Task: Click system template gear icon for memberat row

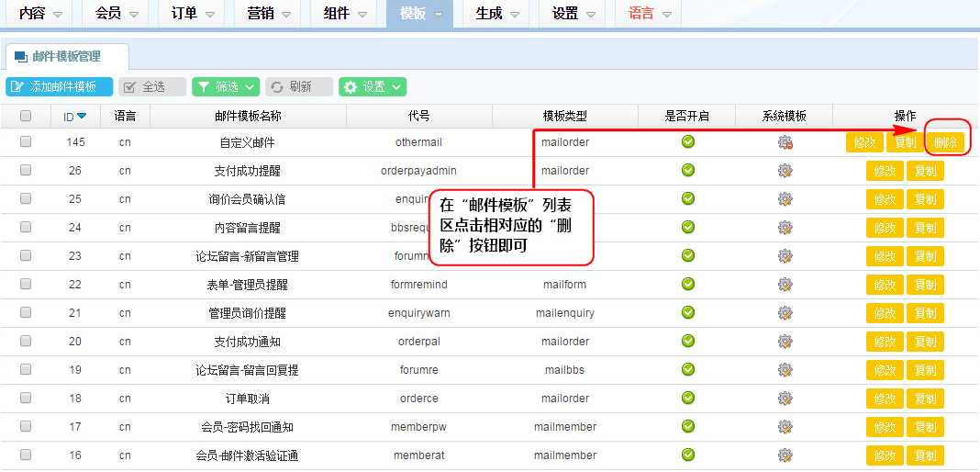Action: [x=785, y=455]
